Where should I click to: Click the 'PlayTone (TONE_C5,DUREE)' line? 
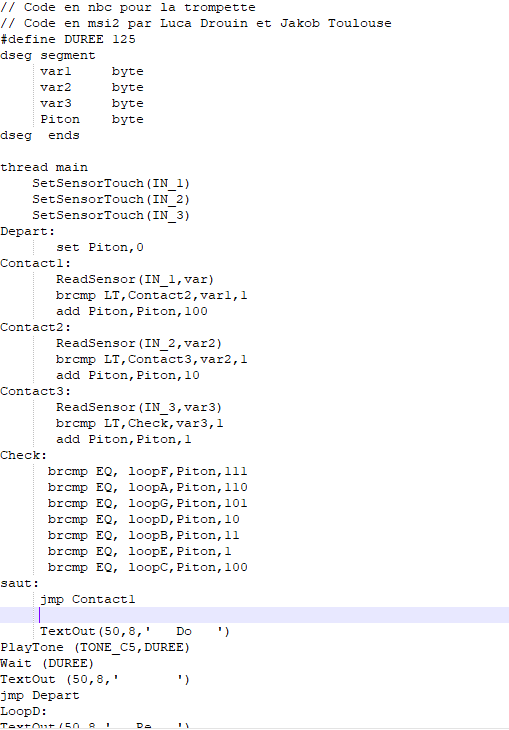(95, 648)
